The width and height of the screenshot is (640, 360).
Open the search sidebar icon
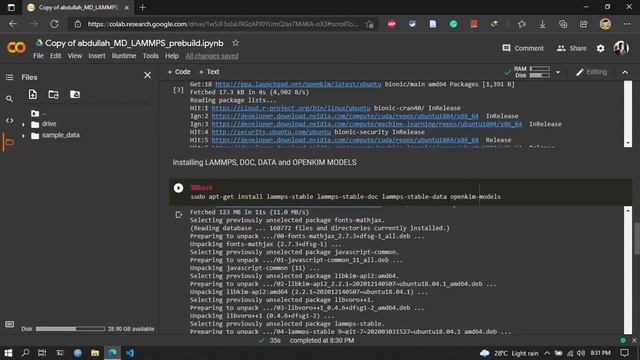pyautogui.click(x=9, y=99)
